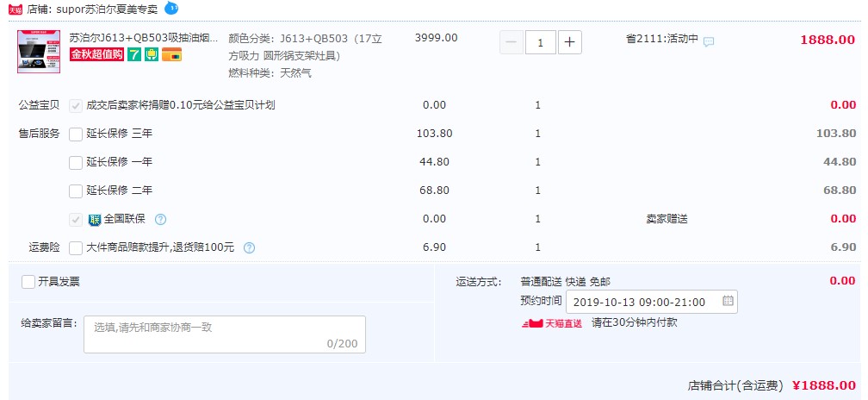Click the red item price 1888.00
Image resolution: width=868 pixels, height=400 pixels.
point(828,40)
